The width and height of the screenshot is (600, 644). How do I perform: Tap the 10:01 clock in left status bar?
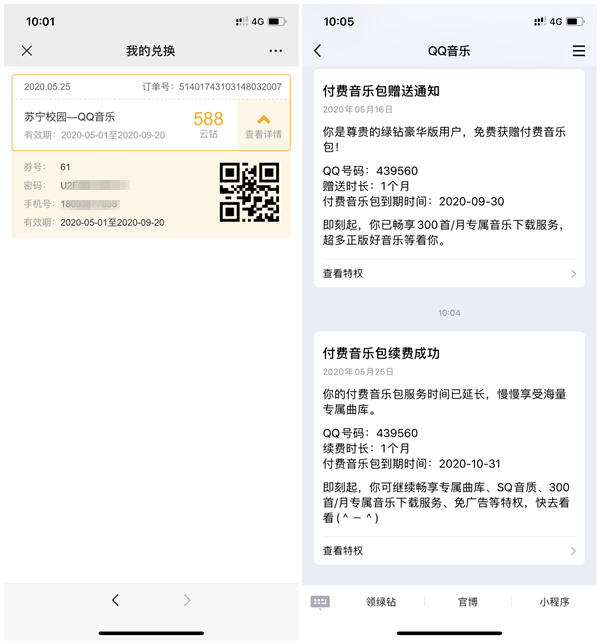click(40, 21)
